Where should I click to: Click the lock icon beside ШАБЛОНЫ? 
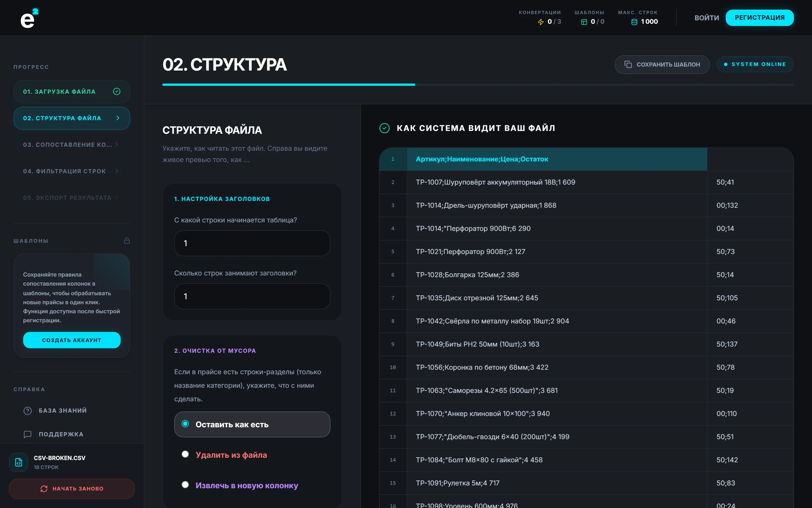pyautogui.click(x=127, y=240)
